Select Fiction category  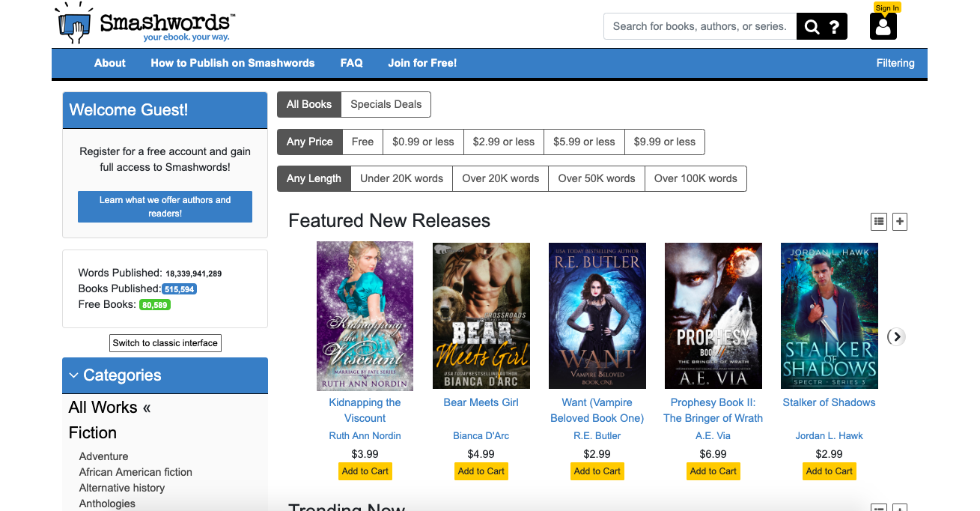93,433
